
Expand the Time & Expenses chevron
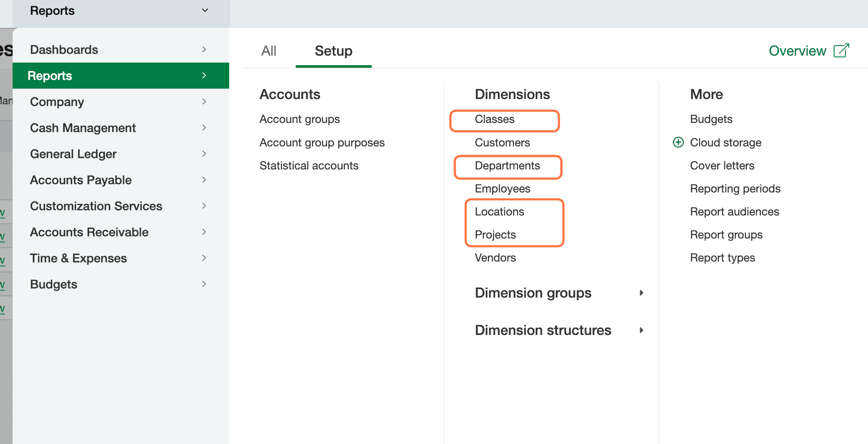tap(204, 258)
